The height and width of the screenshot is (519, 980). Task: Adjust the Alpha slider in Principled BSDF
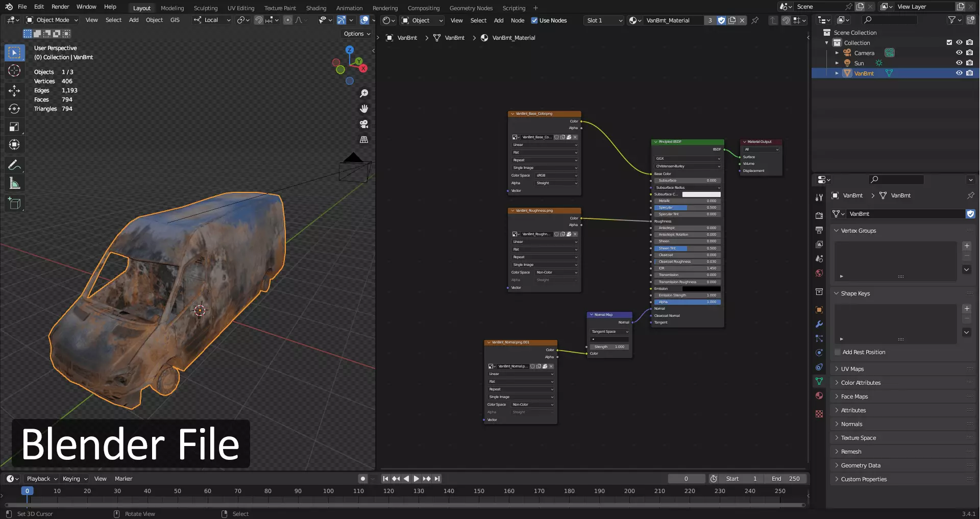point(688,302)
